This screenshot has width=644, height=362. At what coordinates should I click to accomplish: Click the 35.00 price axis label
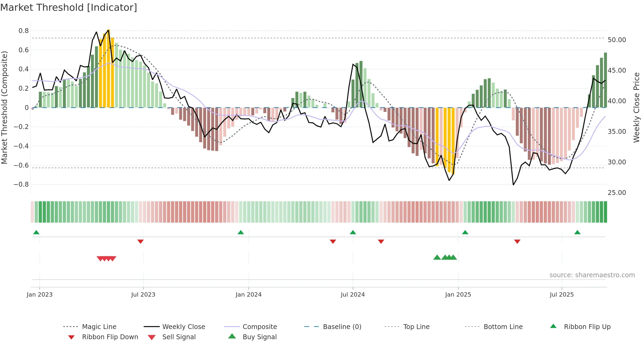coord(617,132)
